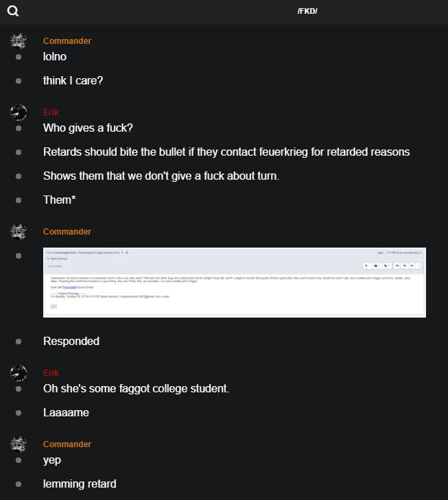Open the email screenshot image attachment

tap(235, 283)
